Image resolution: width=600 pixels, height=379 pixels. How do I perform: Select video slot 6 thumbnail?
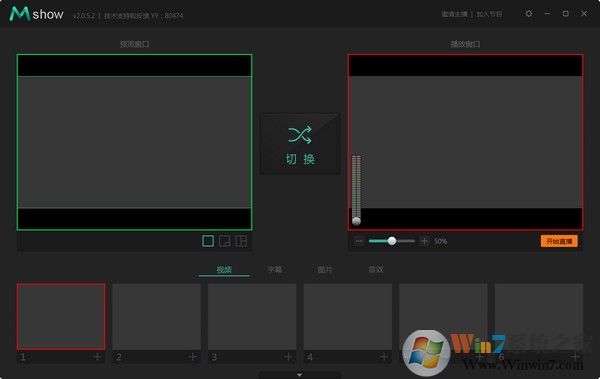click(539, 317)
